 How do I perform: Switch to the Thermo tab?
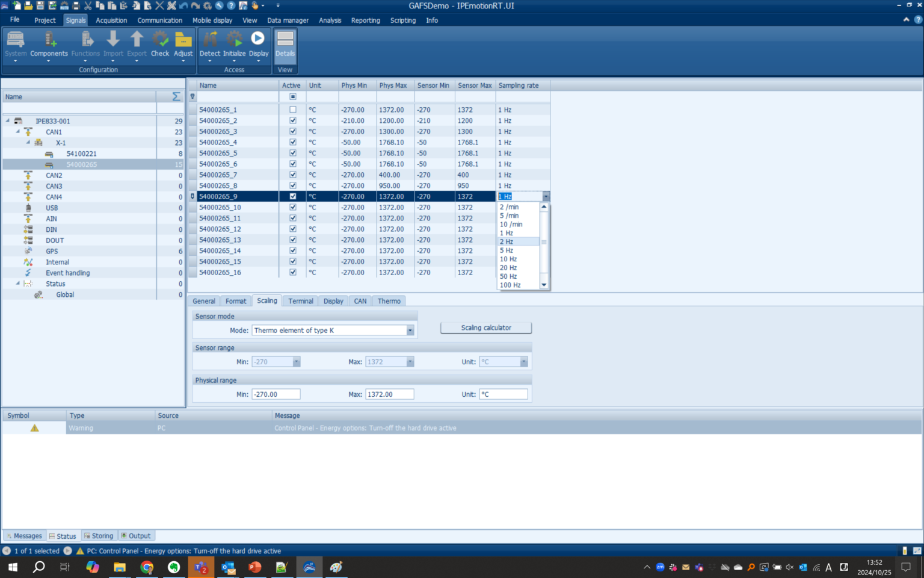tap(389, 301)
